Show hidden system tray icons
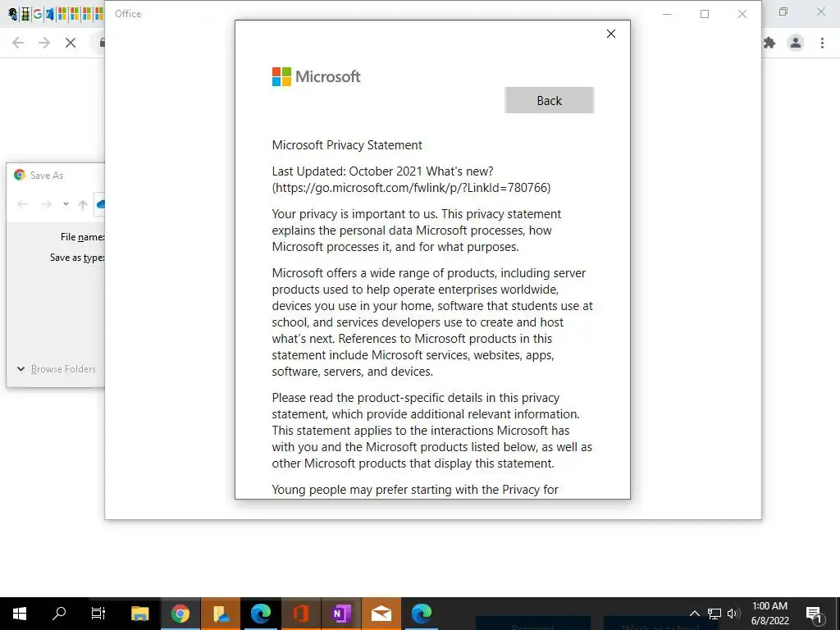Screen dimensions: 840x630 pyautogui.click(x=694, y=614)
